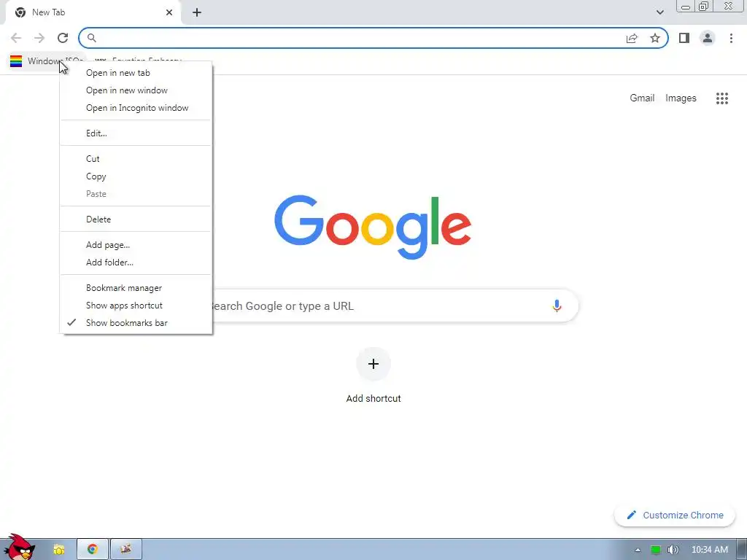Click the green tray network icon
747x560 pixels.
click(656, 550)
